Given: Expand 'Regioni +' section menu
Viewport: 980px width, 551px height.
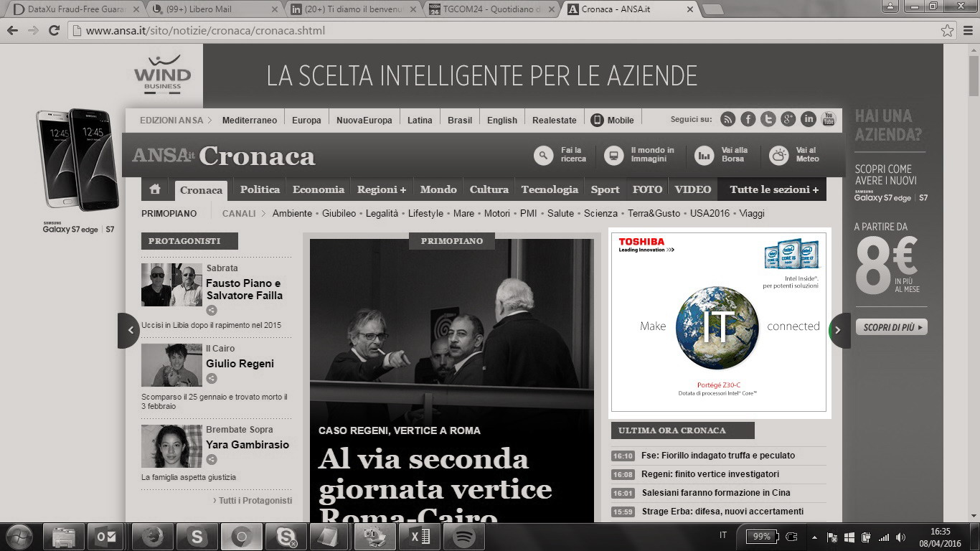Looking at the screenshot, I should point(382,189).
